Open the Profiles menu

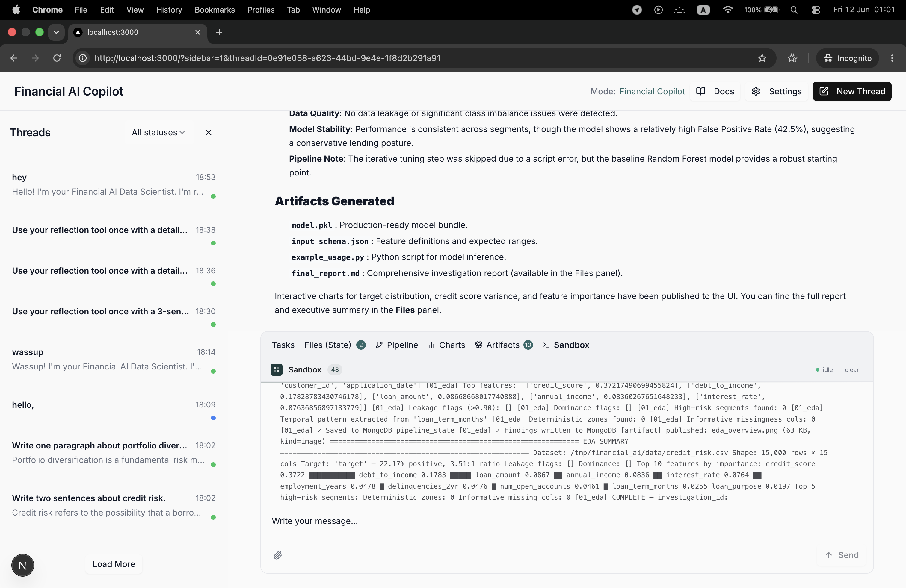pos(260,10)
